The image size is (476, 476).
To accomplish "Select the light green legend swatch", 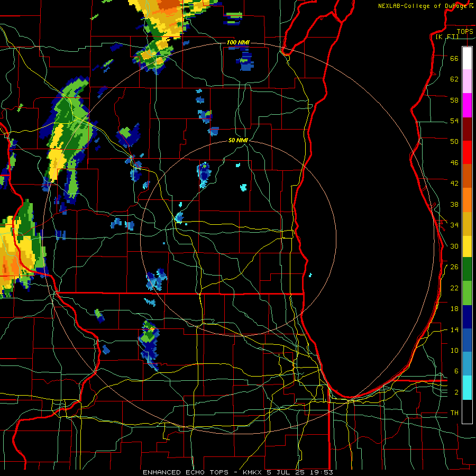I will click(x=467, y=293).
